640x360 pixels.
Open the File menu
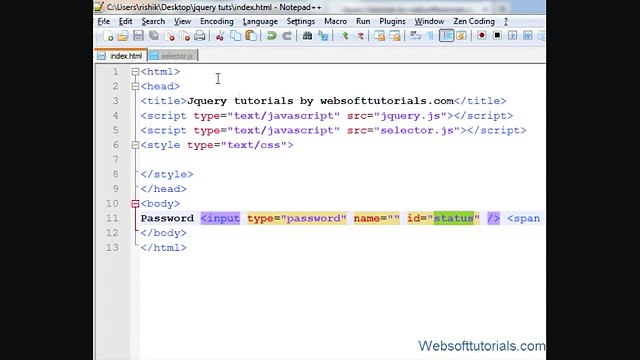pyautogui.click(x=104, y=21)
